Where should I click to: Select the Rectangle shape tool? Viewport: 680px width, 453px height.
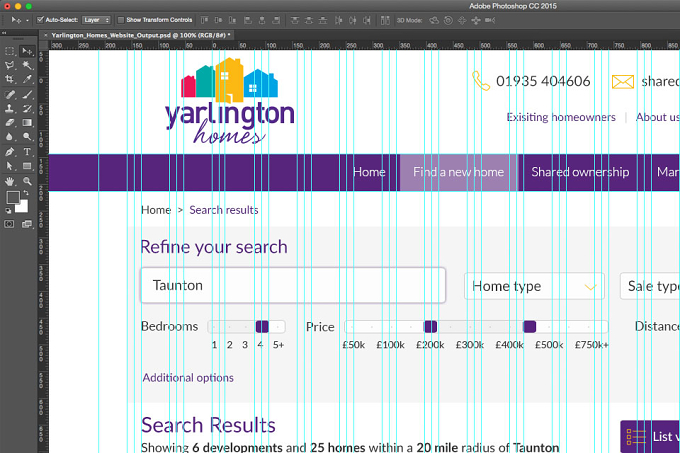(27, 166)
